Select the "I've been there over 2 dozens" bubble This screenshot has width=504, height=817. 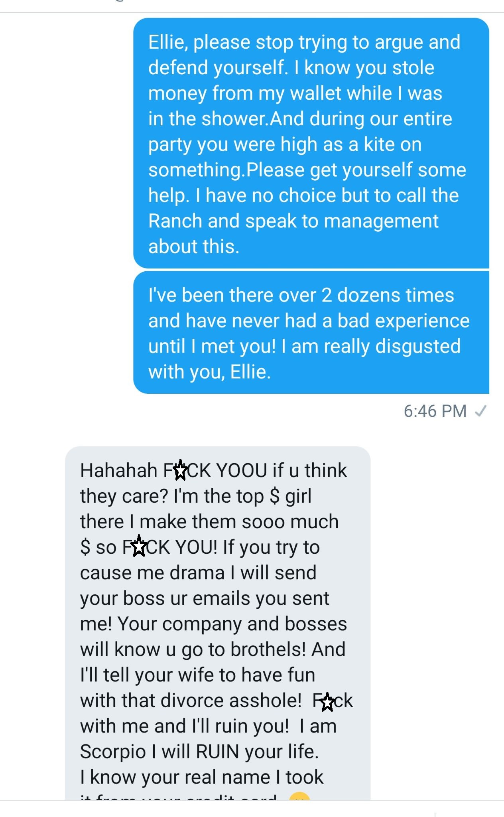click(311, 332)
